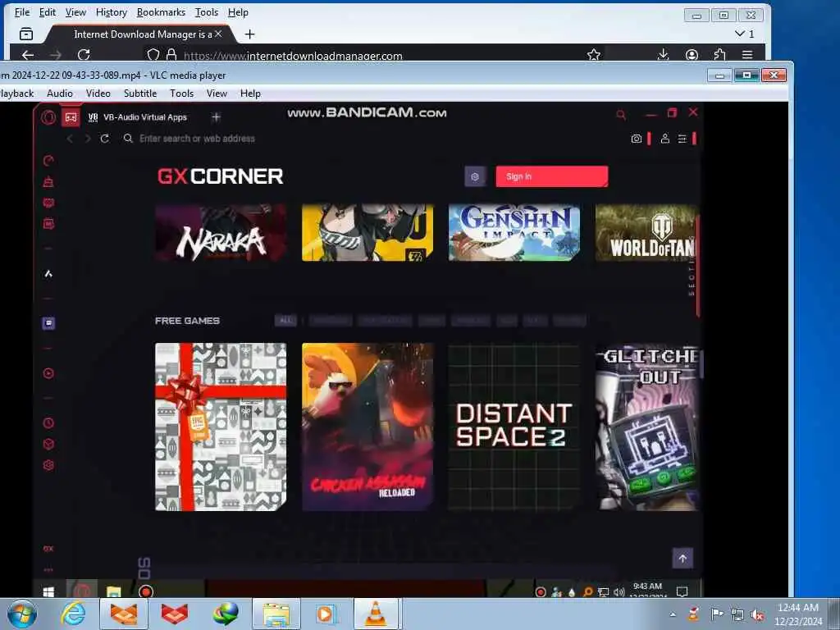Open the Glitched Out free game card
The width and height of the screenshot is (840, 630).
tap(647, 427)
